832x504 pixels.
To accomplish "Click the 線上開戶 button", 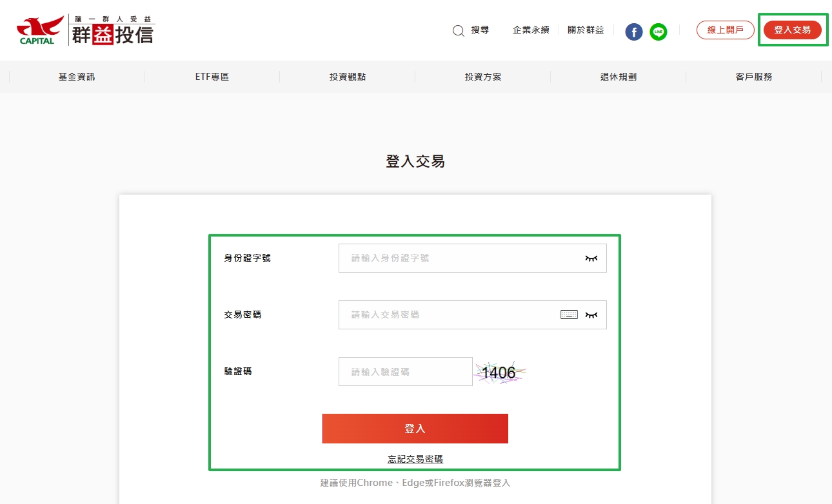I will click(725, 30).
